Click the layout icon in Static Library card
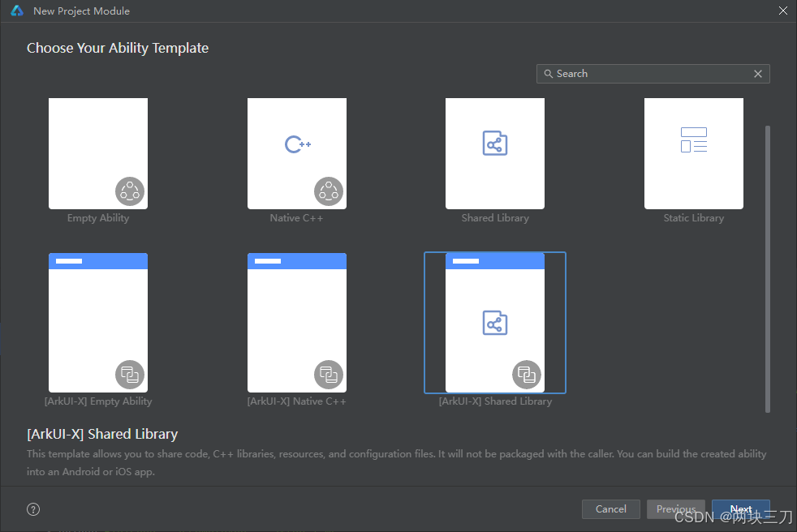The height and width of the screenshot is (532, 797). tap(694, 139)
